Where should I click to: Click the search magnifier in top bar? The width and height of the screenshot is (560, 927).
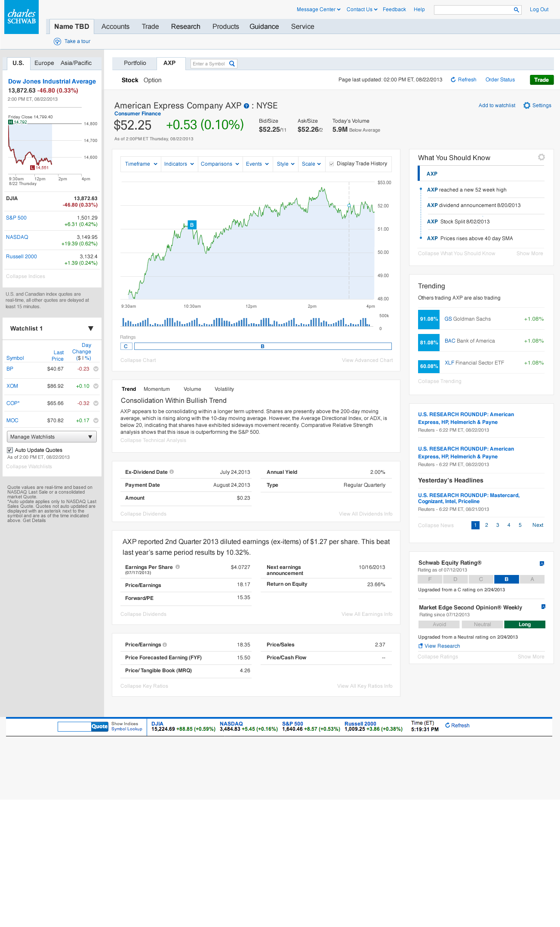pos(516,10)
